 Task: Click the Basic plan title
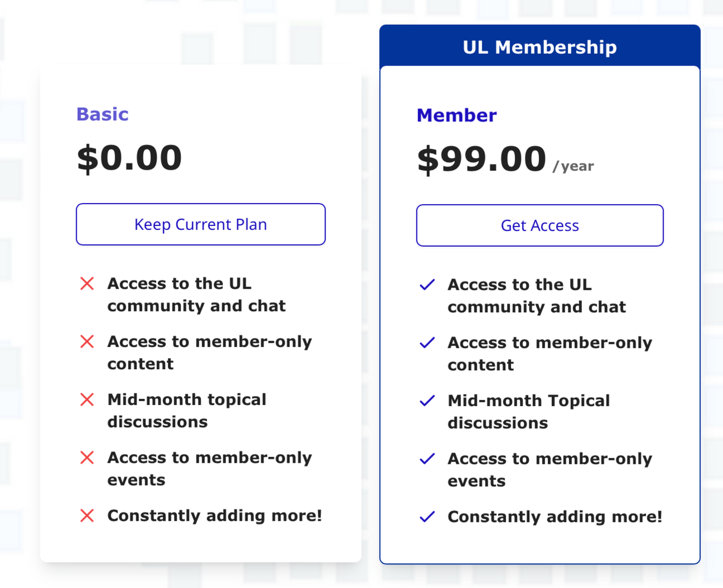pos(102,114)
